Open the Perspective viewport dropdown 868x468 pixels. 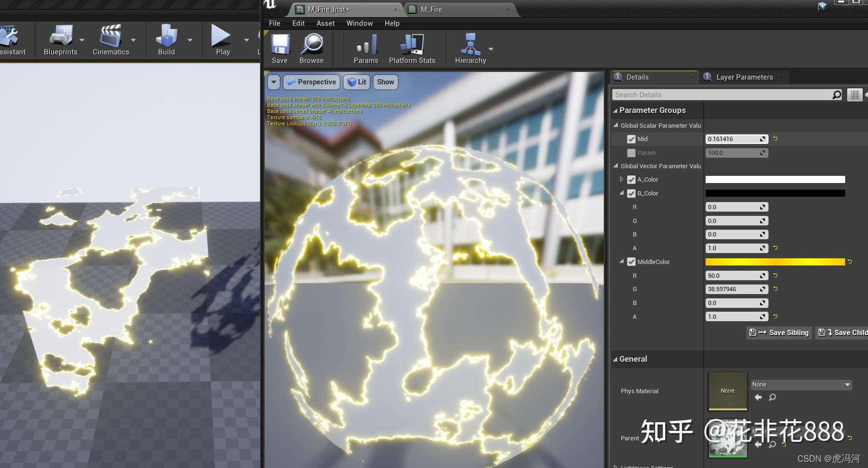coord(311,82)
